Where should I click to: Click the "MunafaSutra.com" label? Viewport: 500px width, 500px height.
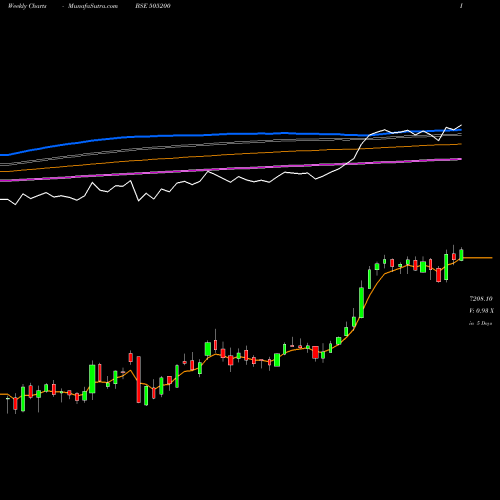93,6
